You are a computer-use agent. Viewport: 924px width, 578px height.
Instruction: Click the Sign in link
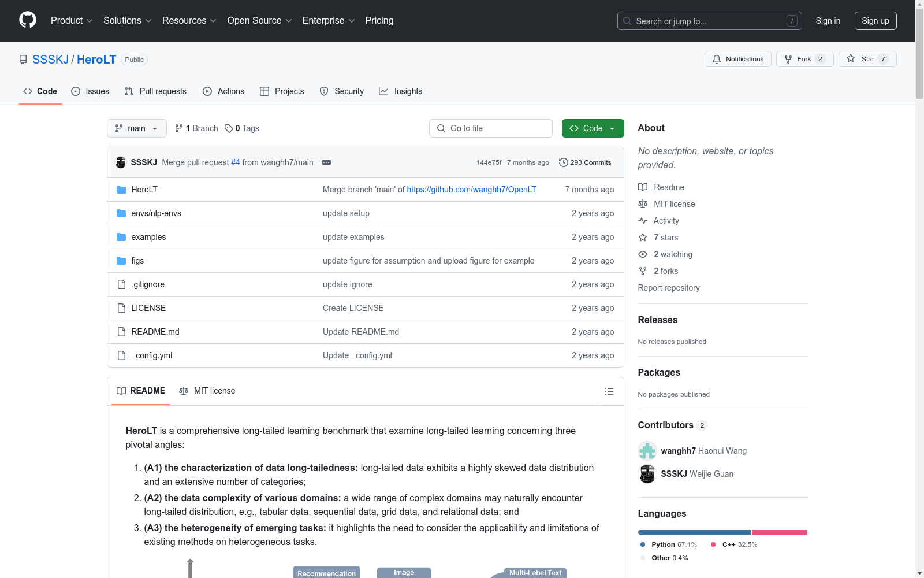click(828, 21)
